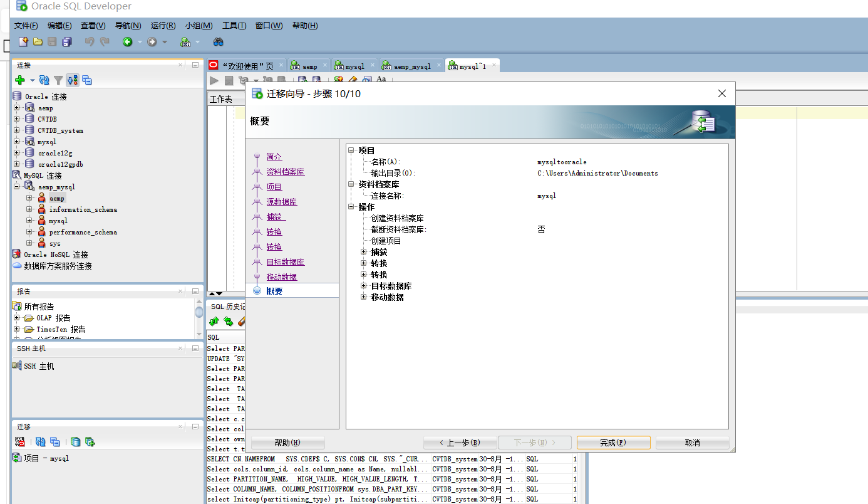Click the filter funnel icon in Connections
Image resolution: width=868 pixels, height=504 pixels.
coord(58,80)
